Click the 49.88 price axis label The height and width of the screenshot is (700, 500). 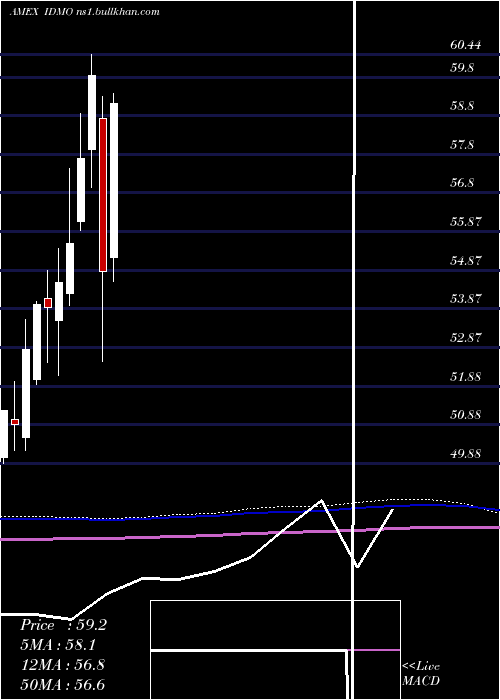pos(466,454)
